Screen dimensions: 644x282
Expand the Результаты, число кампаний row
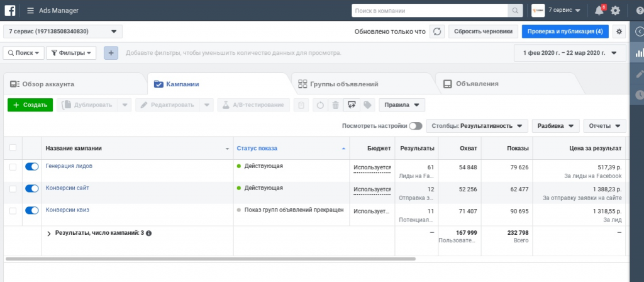point(49,233)
